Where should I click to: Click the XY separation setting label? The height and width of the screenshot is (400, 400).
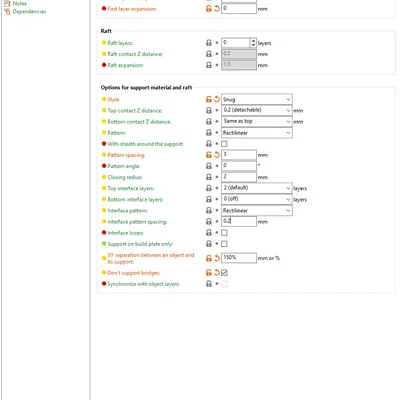[151, 258]
